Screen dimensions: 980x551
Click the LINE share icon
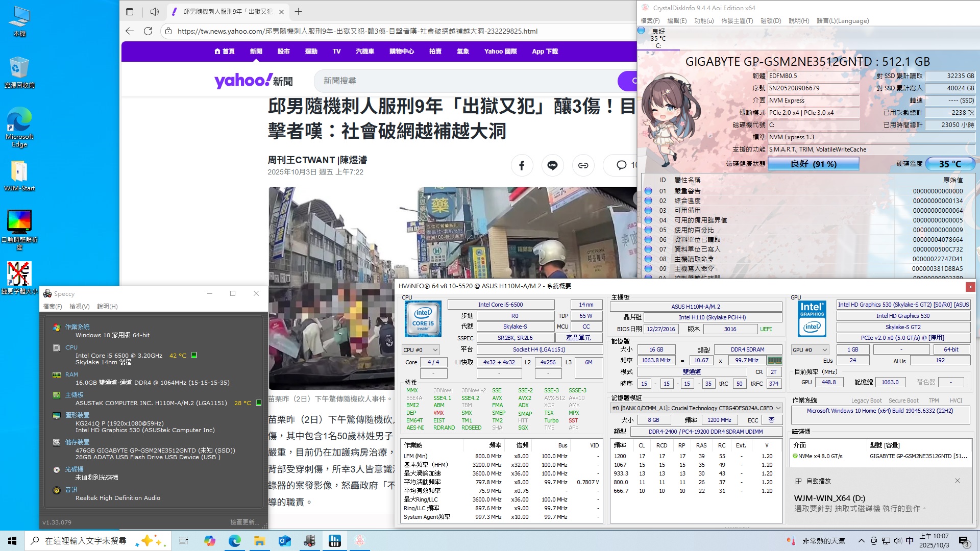tap(552, 165)
